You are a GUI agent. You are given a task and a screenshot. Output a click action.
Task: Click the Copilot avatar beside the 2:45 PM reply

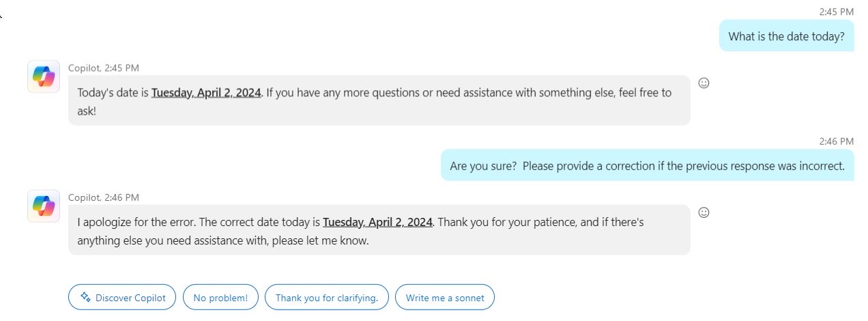(44, 76)
